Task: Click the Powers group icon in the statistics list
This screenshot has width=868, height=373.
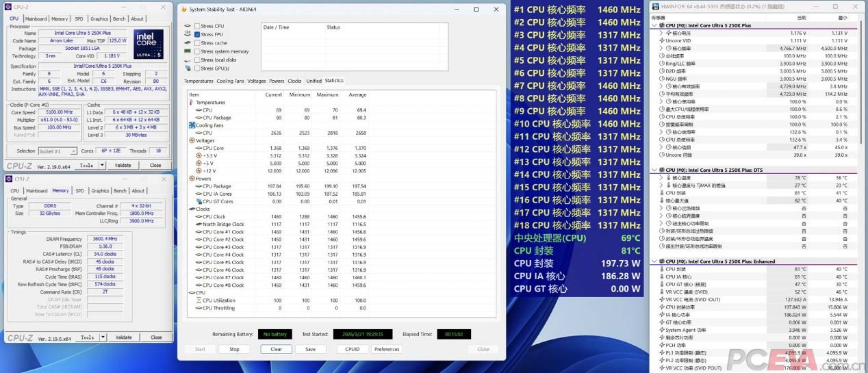Action: pos(192,179)
